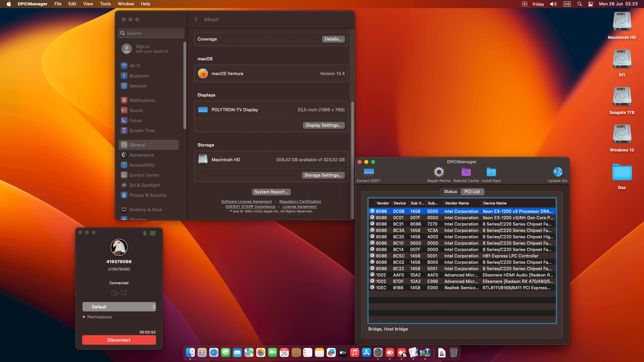Click the Install Kext icon
The width and height of the screenshot is (644, 362).
tap(491, 173)
